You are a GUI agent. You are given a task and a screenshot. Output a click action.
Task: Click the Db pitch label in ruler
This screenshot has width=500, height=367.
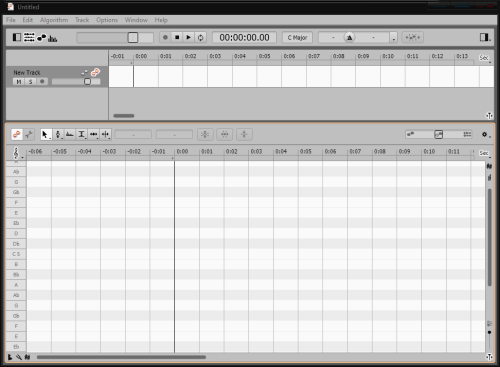16,244
